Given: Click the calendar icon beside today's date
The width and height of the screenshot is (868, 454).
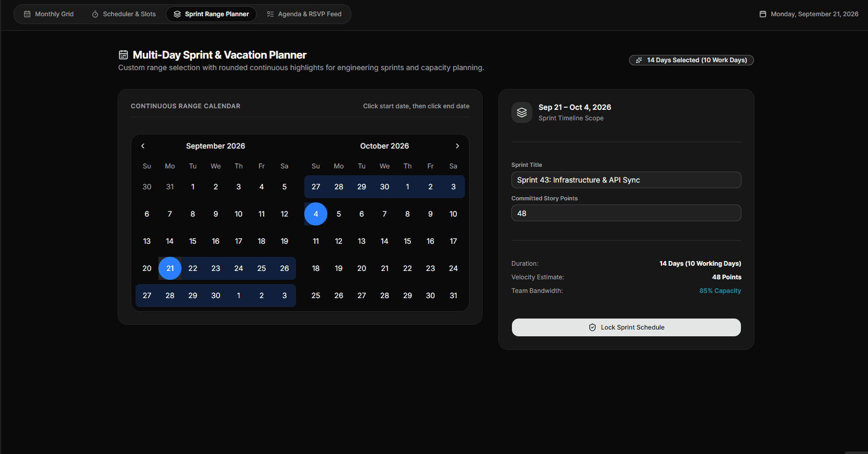Looking at the screenshot, I should click(763, 14).
